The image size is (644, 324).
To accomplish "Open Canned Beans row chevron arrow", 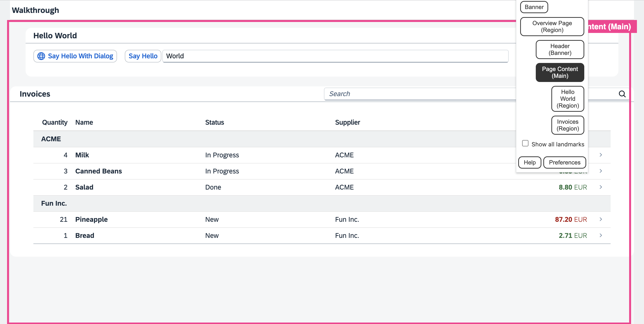I will pyautogui.click(x=601, y=171).
